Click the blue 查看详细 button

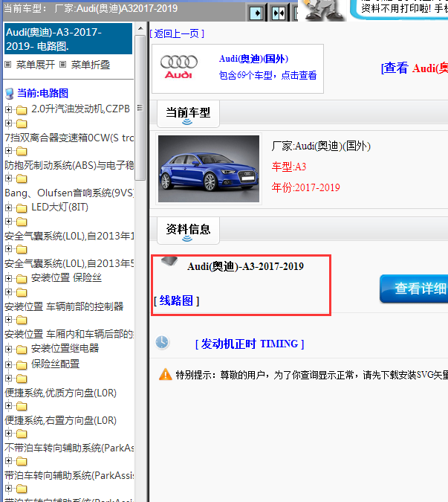click(x=414, y=289)
